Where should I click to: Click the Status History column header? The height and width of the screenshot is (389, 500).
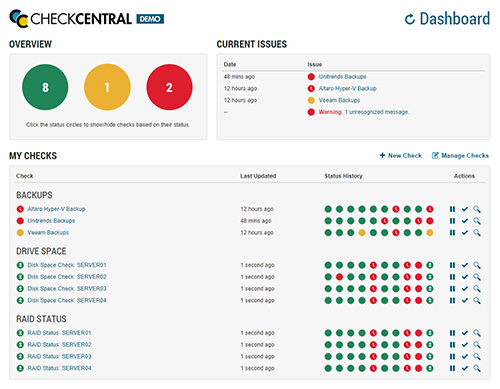point(343,176)
